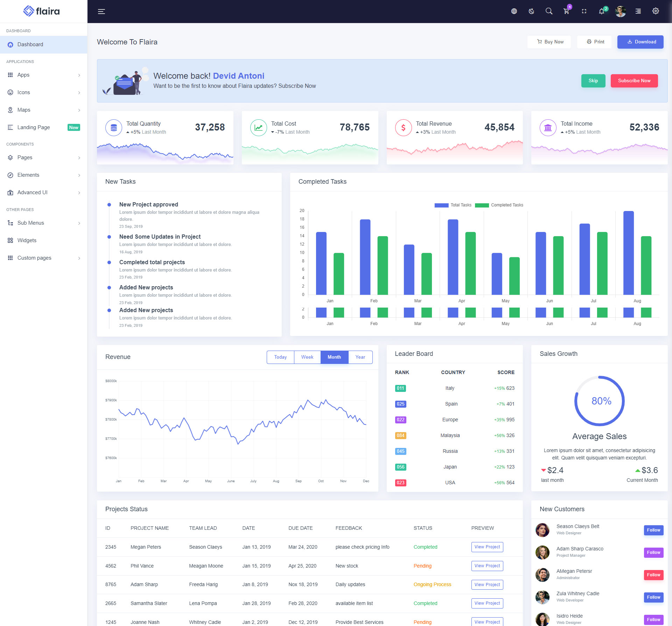
Task: Toggle dark mode moon icon
Action: click(x=531, y=11)
